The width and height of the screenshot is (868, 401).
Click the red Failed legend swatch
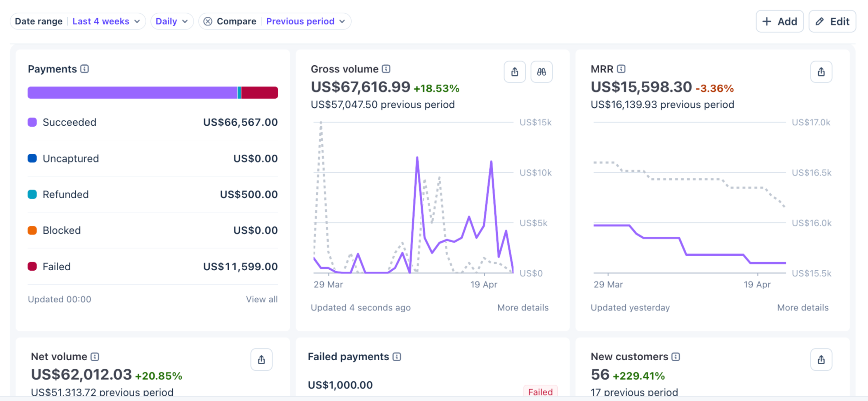coord(32,266)
